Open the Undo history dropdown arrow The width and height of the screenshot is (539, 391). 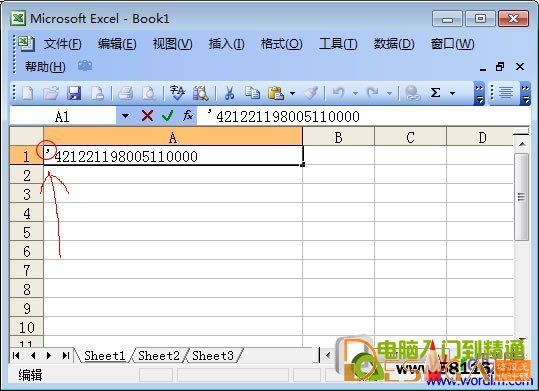pos(355,93)
